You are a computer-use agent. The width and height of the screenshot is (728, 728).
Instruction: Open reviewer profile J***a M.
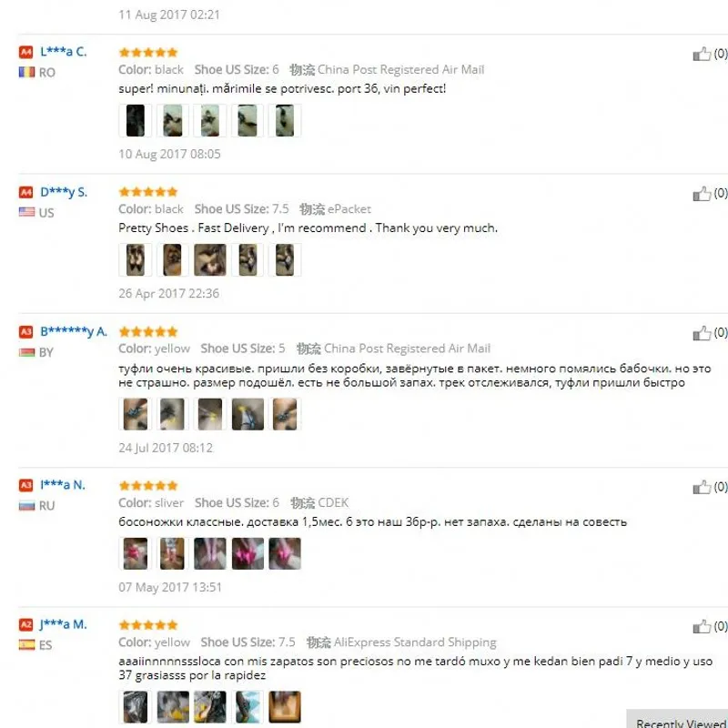click(64, 624)
